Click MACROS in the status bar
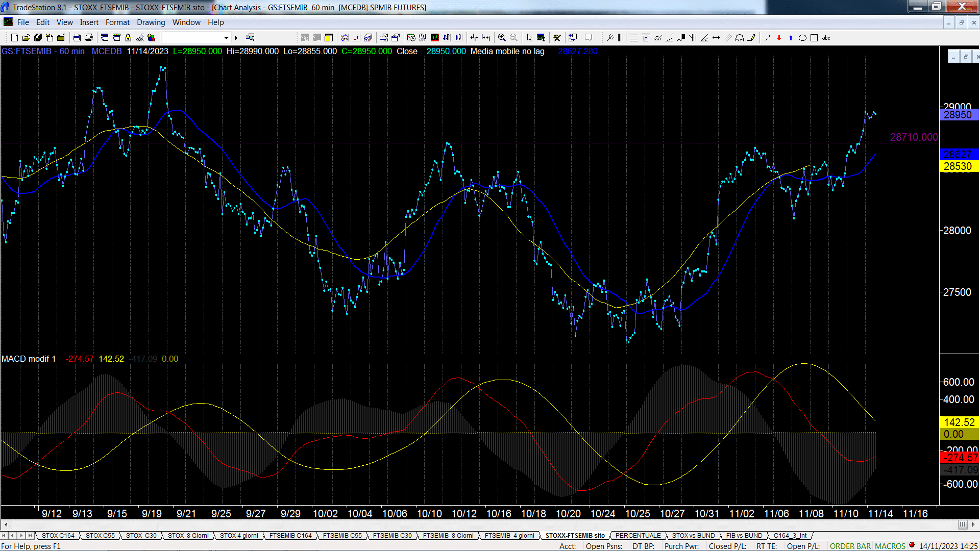 [x=890, y=546]
